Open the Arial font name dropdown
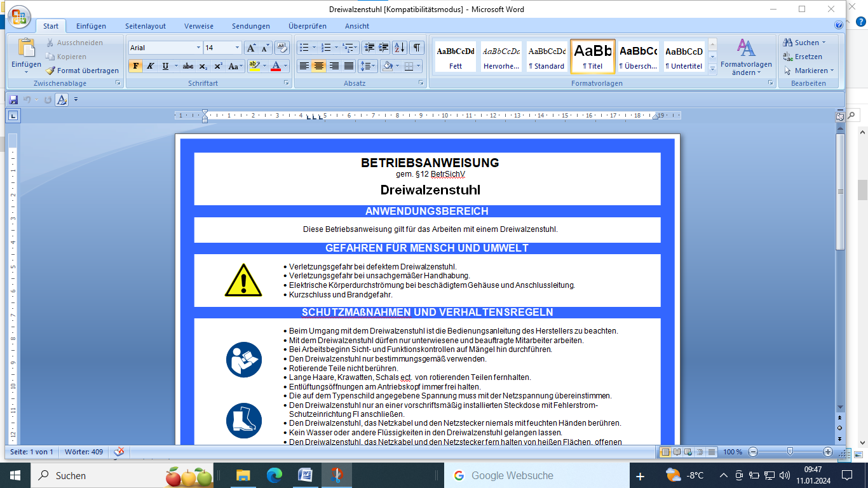Viewport: 868px width, 488px height. (x=198, y=48)
